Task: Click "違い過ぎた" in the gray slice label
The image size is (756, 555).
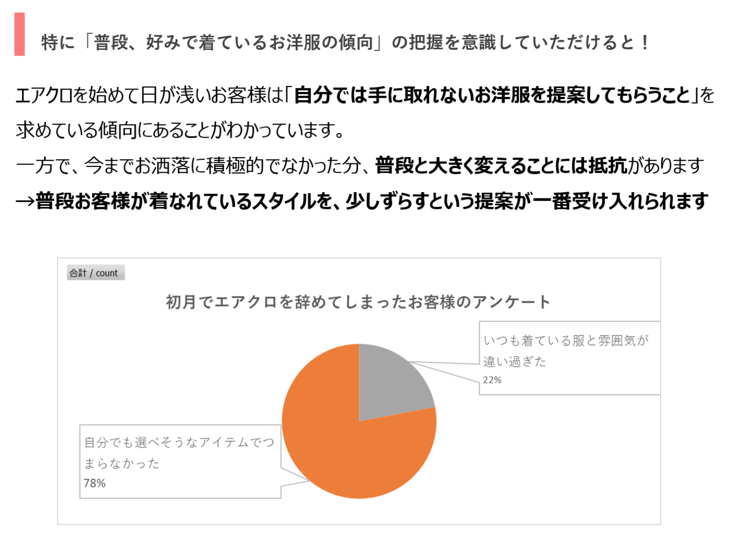Action: (515, 362)
